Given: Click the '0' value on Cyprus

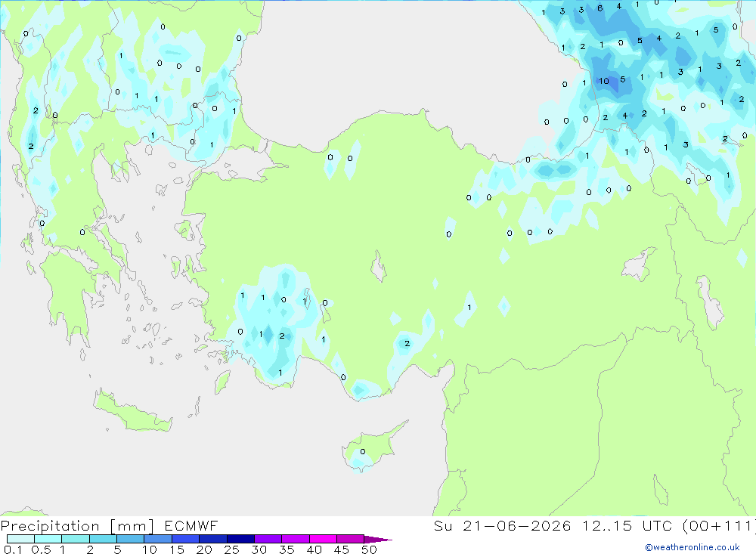Looking at the screenshot, I should coord(363,452).
